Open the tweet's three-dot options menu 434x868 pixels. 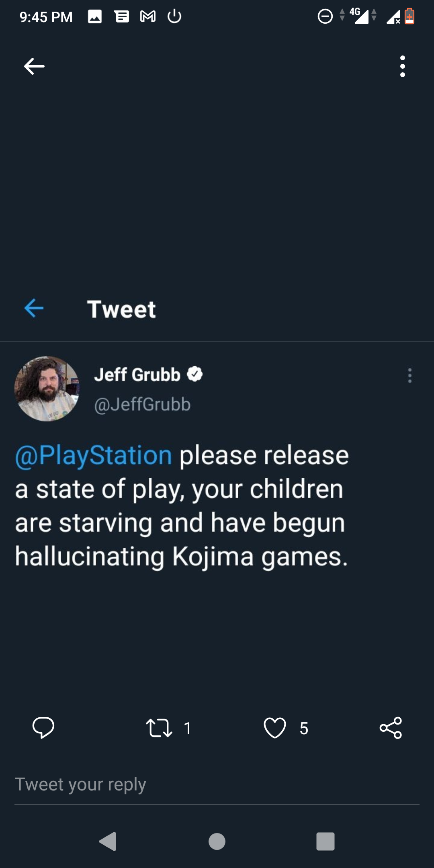409,375
